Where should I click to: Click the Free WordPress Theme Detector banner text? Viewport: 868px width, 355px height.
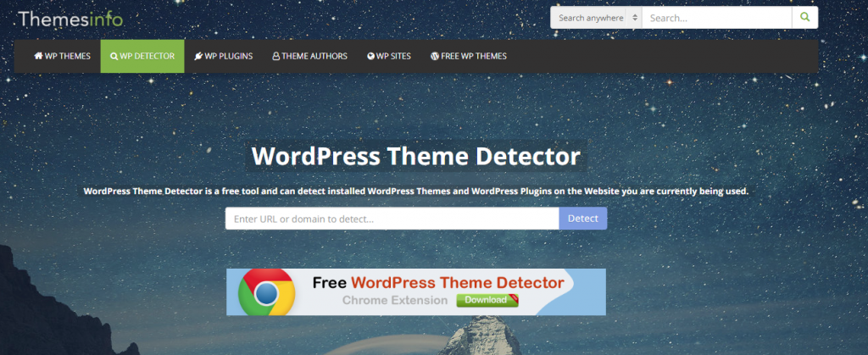coord(438,283)
